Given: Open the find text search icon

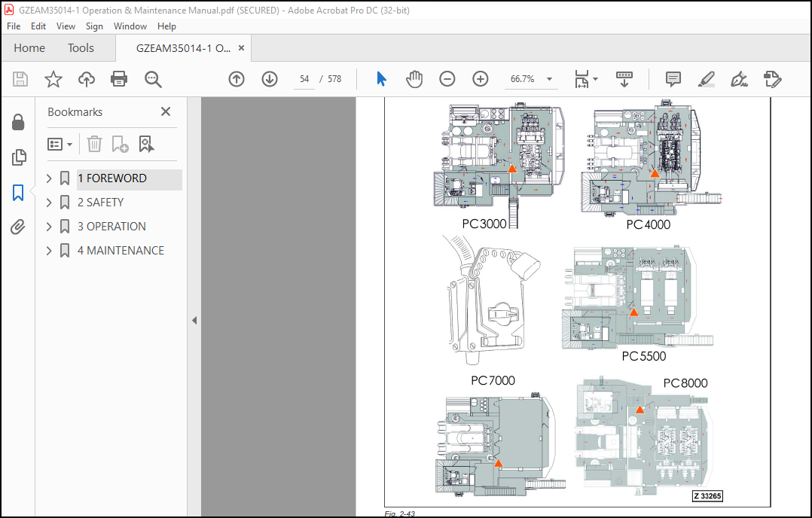Looking at the screenshot, I should pos(153,79).
